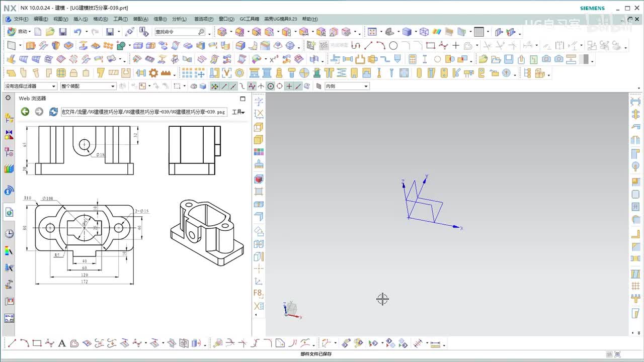Select the circle sketch tool in curve toolbar
644x362 pixels.
tap(393, 46)
